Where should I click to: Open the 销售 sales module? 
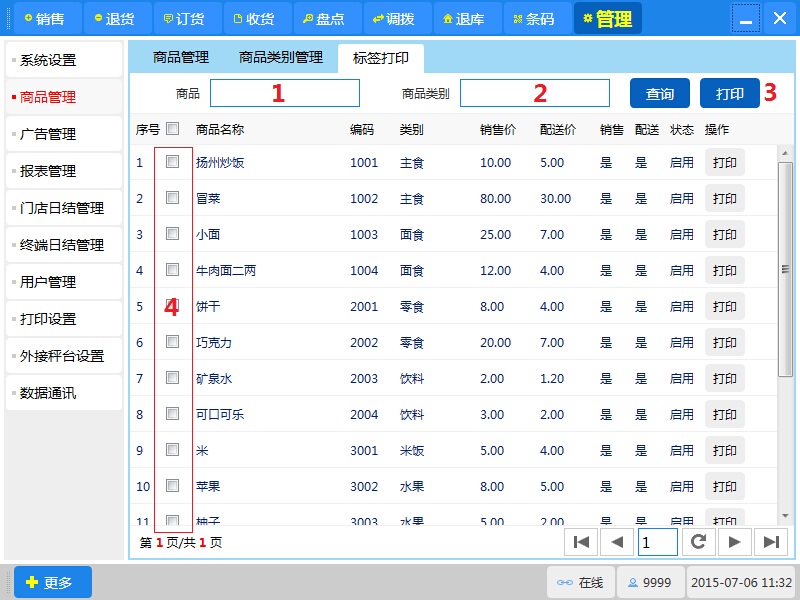click(x=47, y=18)
